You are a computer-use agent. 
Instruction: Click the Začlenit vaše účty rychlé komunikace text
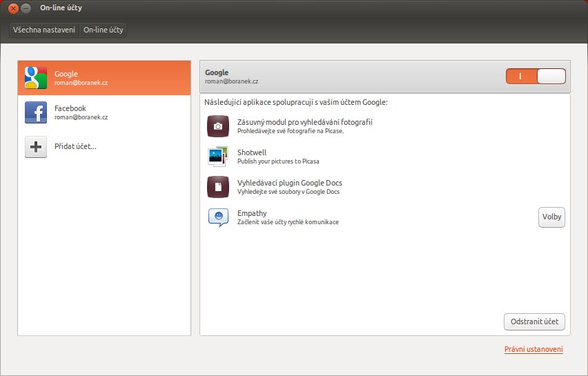[x=288, y=222]
